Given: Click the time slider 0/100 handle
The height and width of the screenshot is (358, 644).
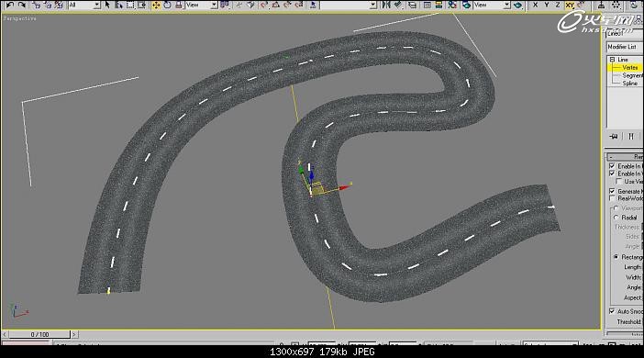Looking at the screenshot, I should 39,334.
